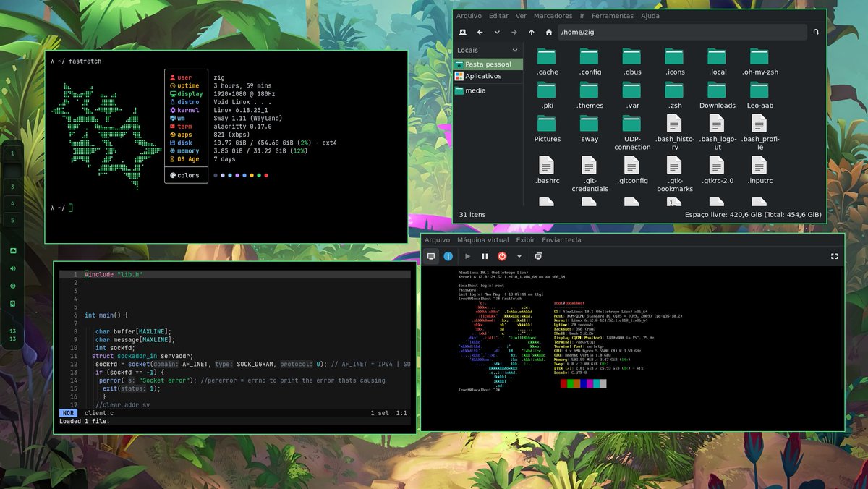Switch to workspace 5 on the sway bar
The height and width of the screenshot is (489, 868).
point(12,220)
